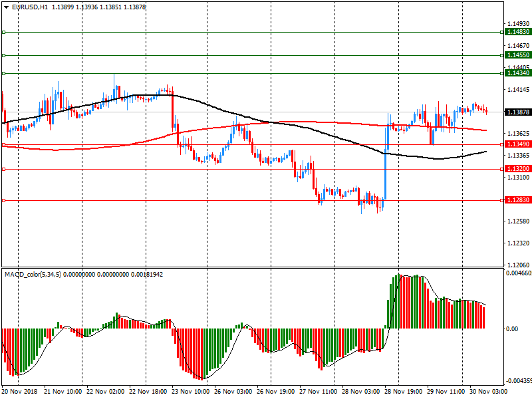Click left square handle of 1.14550 line

(3, 55)
